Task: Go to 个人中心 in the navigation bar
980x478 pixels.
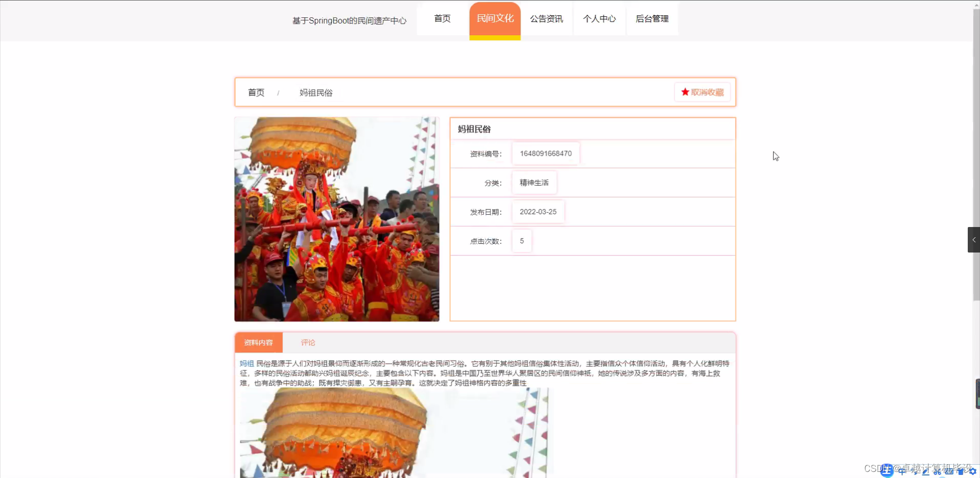Action: pyautogui.click(x=600, y=19)
